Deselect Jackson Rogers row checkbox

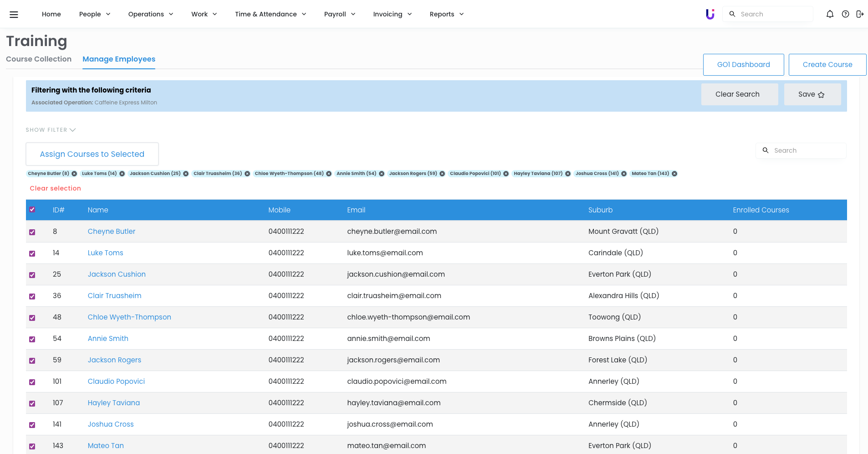pos(32,361)
